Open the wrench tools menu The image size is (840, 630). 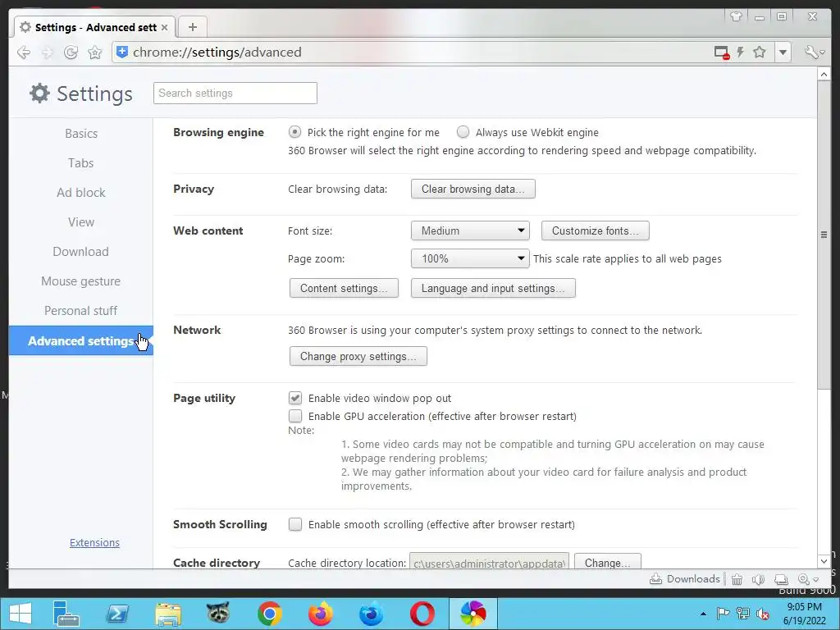coord(814,52)
